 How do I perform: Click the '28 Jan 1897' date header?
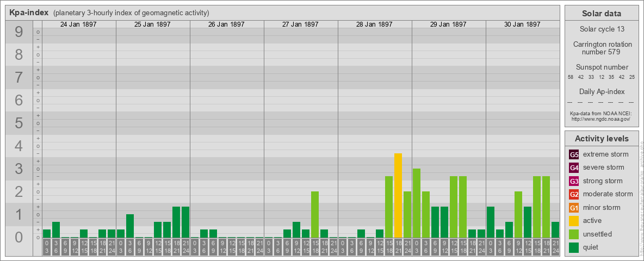tap(374, 24)
